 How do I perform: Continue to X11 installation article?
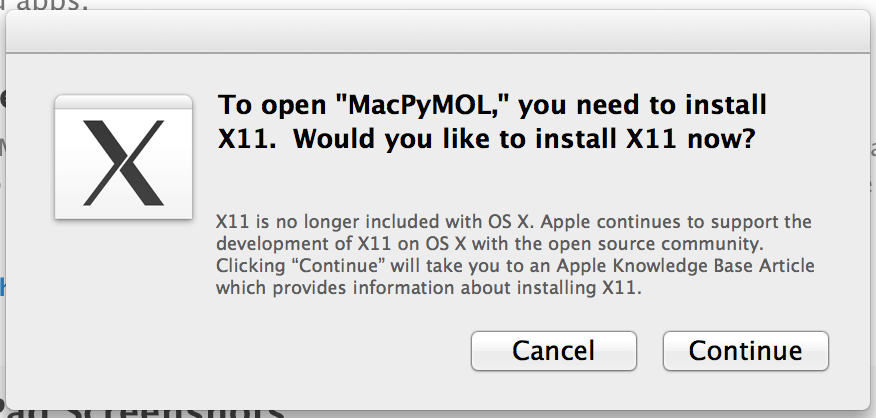(x=746, y=350)
